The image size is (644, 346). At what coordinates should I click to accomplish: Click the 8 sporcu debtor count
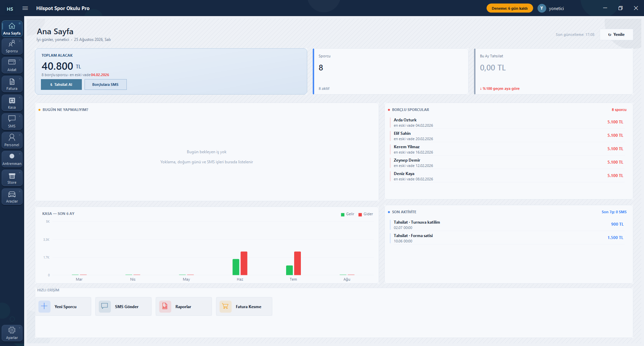coord(619,110)
